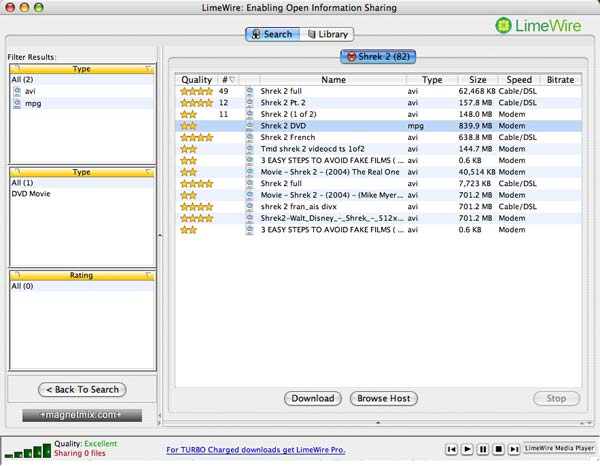Skip to previous track in media player
The height and width of the screenshot is (466, 600).
click(x=452, y=449)
